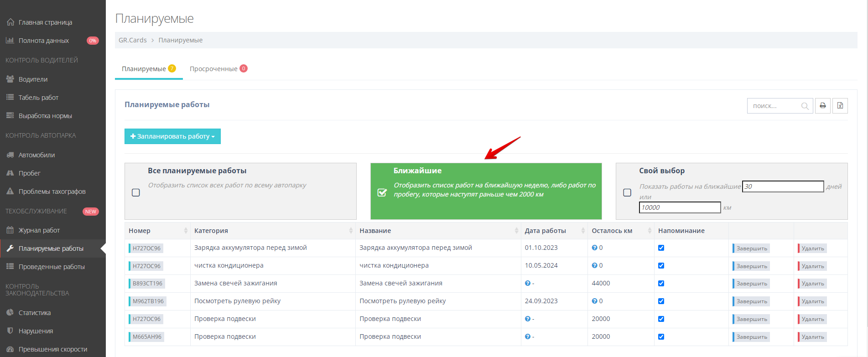Click help icon in first row's Осталось км
Image resolution: width=868 pixels, height=357 pixels.
coord(594,248)
